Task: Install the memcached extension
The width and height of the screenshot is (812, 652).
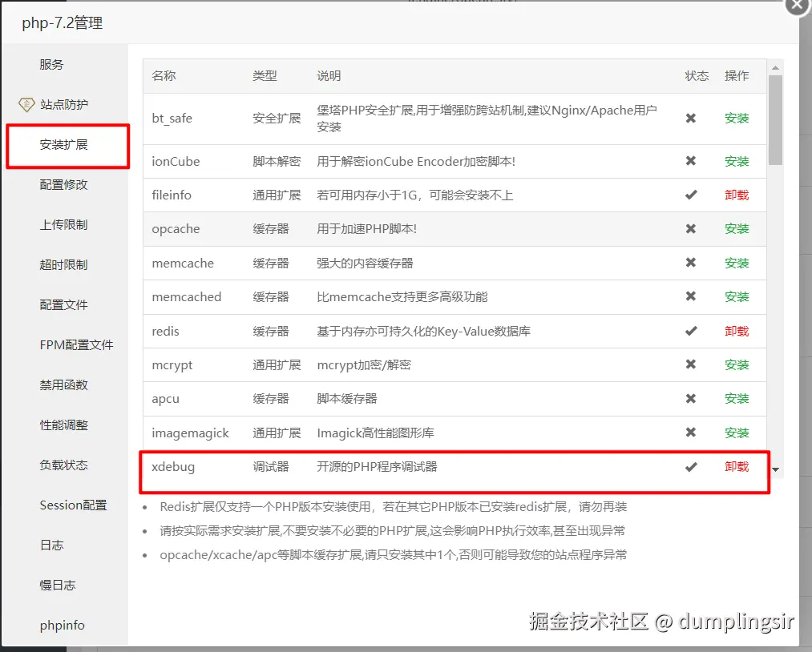Action: click(x=737, y=297)
